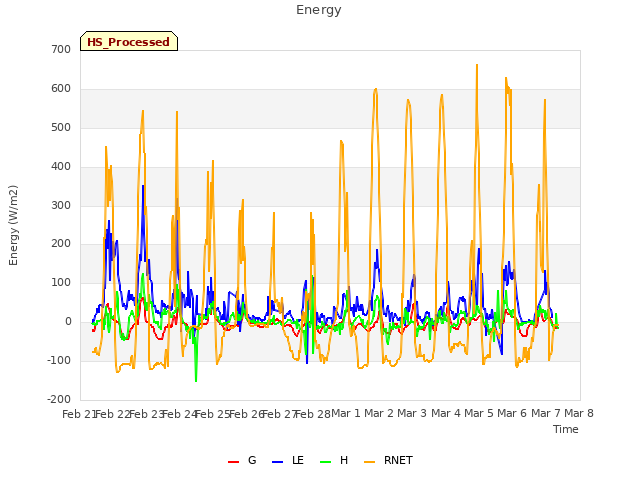Click the 700 y-axis tick label

[x=61, y=49]
